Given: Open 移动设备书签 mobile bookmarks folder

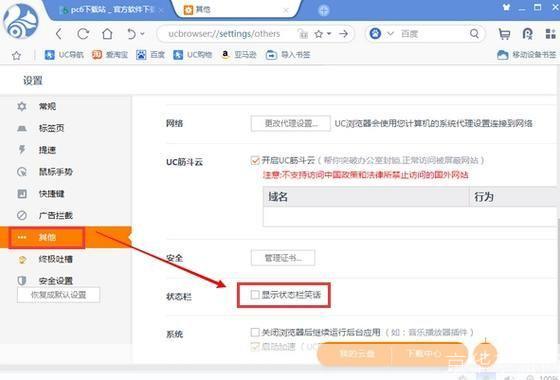Looking at the screenshot, I should [526, 55].
